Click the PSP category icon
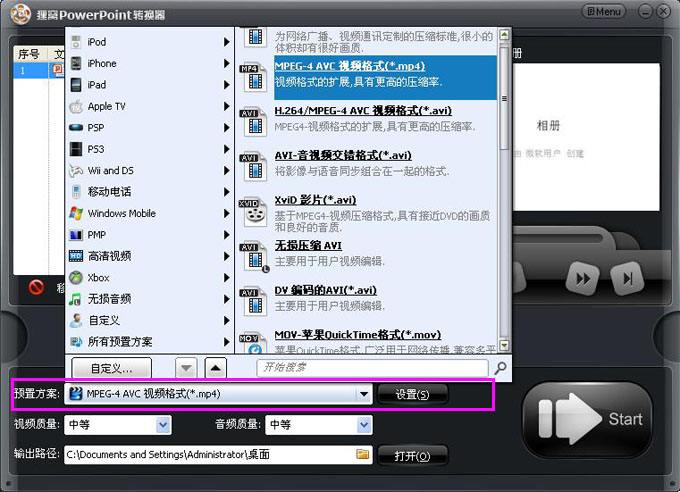Screen dimensions: 680x492 point(76,127)
